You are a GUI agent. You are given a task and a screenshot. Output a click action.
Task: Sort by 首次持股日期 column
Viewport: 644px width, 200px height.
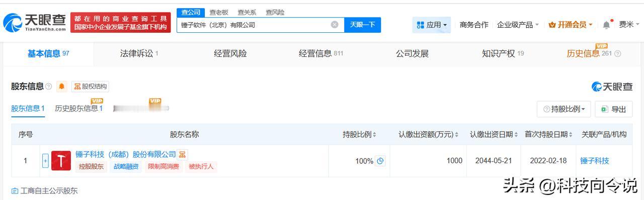pos(548,135)
